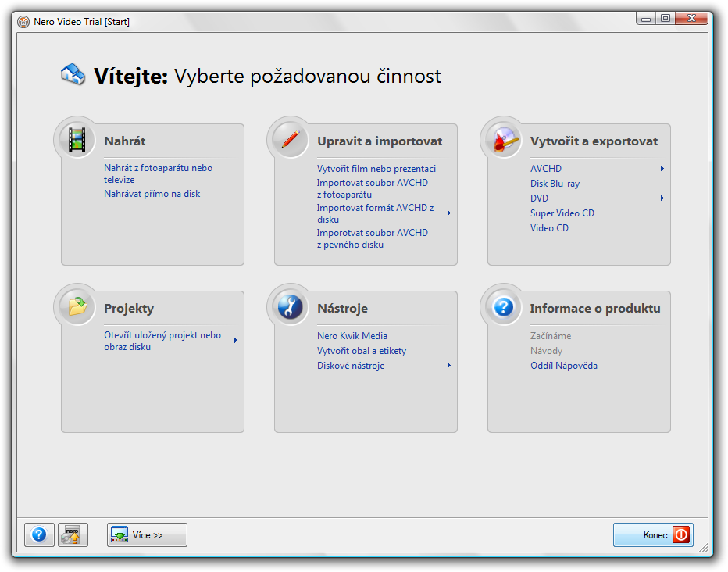Open help with bottom-left question mark button
This screenshot has width=728, height=572.
coord(40,534)
